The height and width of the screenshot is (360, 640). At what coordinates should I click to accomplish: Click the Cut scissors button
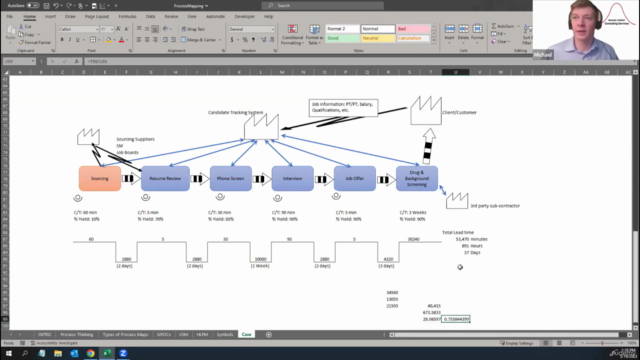click(x=25, y=27)
